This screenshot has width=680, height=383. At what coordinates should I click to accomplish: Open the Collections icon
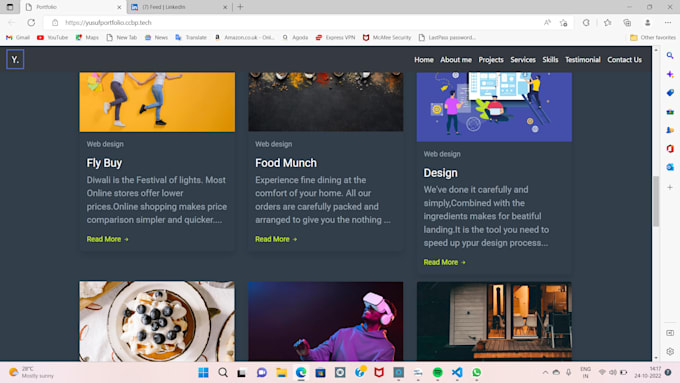pyautogui.click(x=627, y=23)
